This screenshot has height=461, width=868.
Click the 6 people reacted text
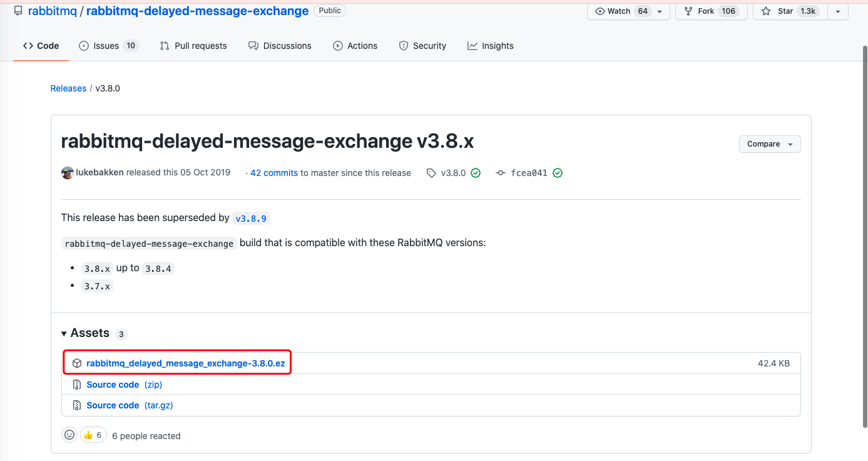[x=146, y=436]
